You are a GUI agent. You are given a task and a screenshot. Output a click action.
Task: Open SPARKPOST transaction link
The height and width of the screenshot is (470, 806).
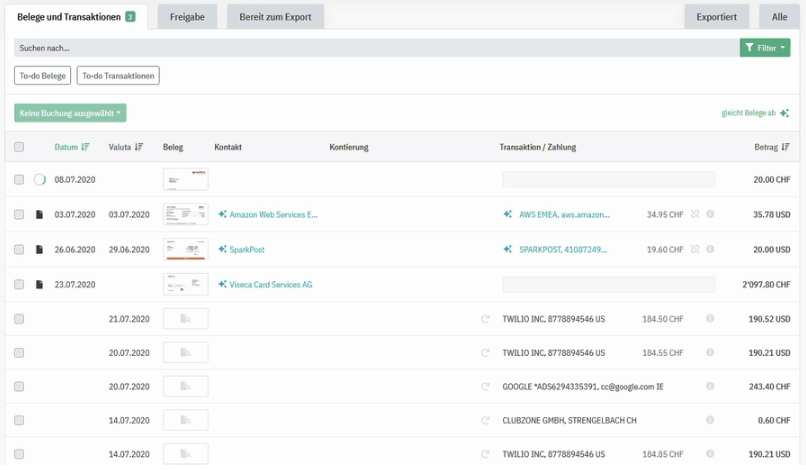[563, 249]
